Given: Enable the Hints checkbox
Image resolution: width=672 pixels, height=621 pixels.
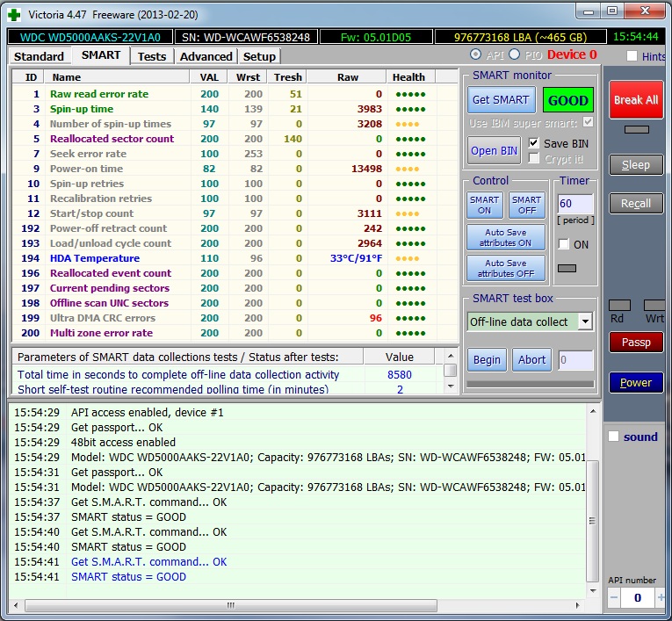Looking at the screenshot, I should point(632,55).
